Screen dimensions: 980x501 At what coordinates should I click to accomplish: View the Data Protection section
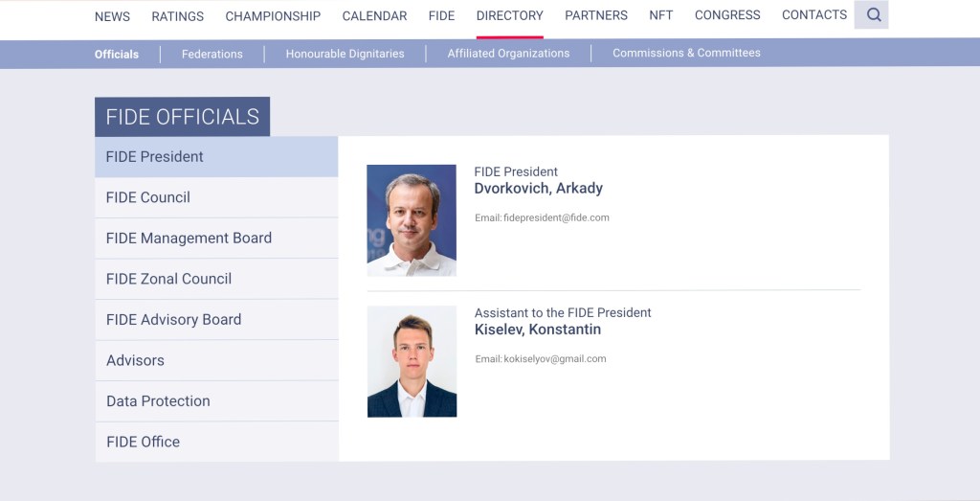coord(158,401)
